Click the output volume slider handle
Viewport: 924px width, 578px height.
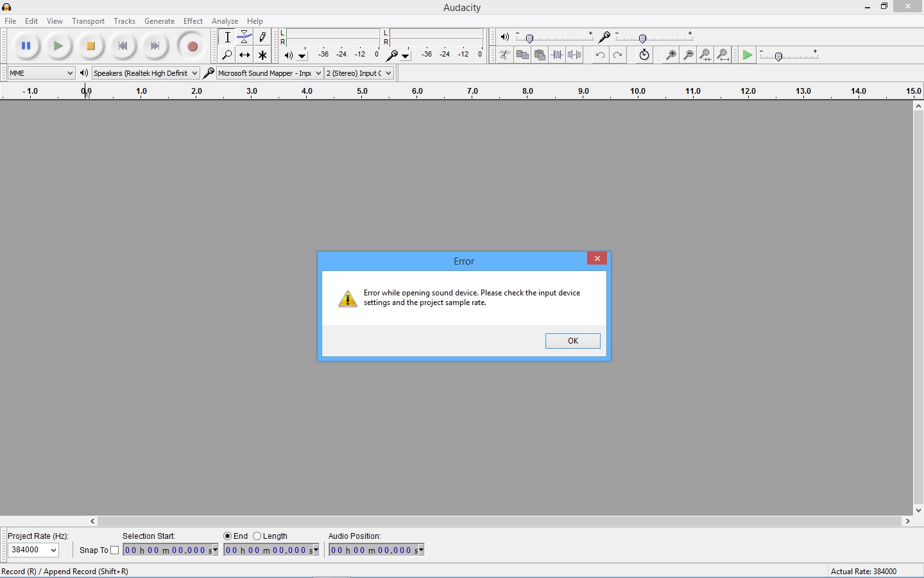[x=529, y=39]
